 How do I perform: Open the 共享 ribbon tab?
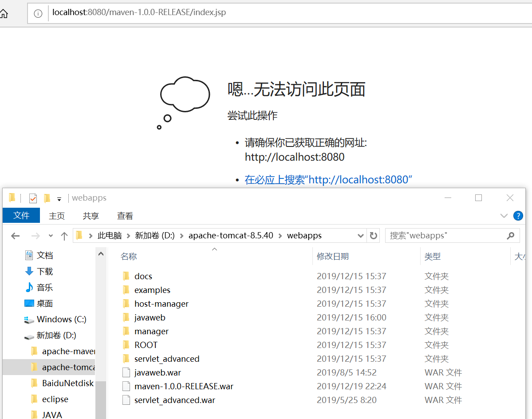(91, 216)
